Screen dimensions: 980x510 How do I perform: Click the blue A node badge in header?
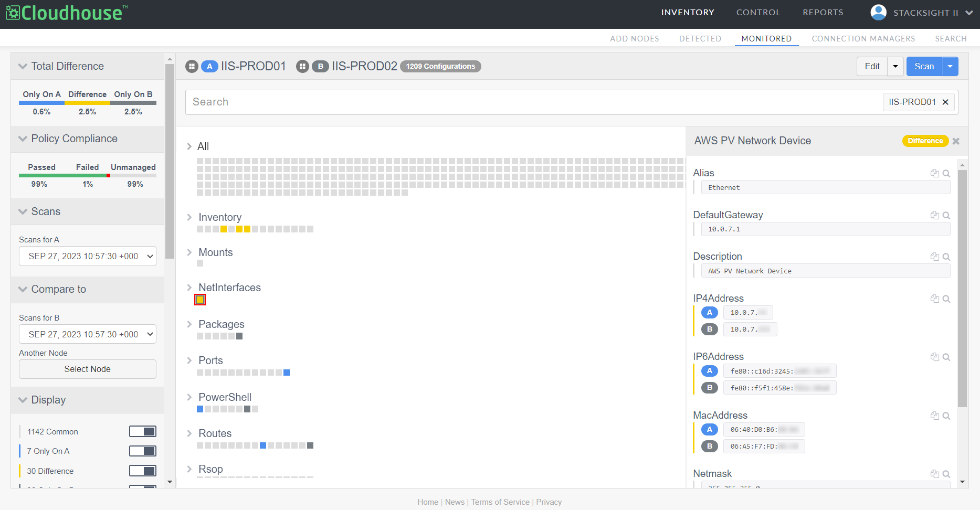click(x=209, y=66)
